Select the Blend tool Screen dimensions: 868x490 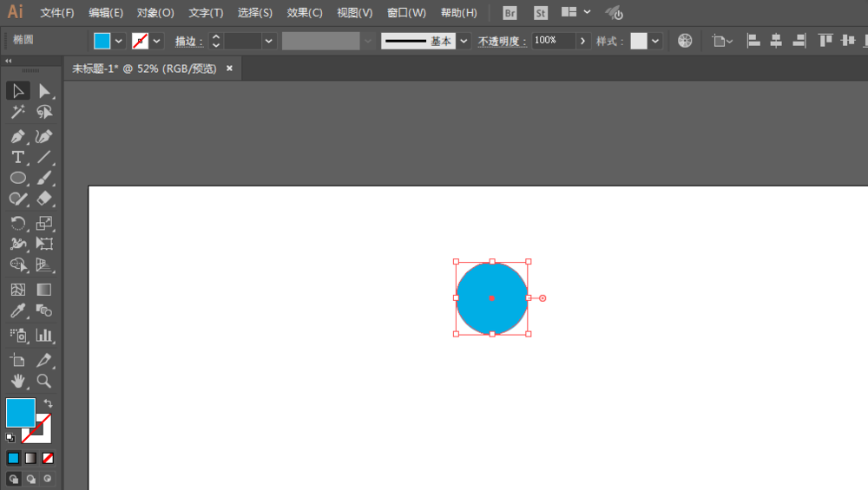pyautogui.click(x=44, y=310)
